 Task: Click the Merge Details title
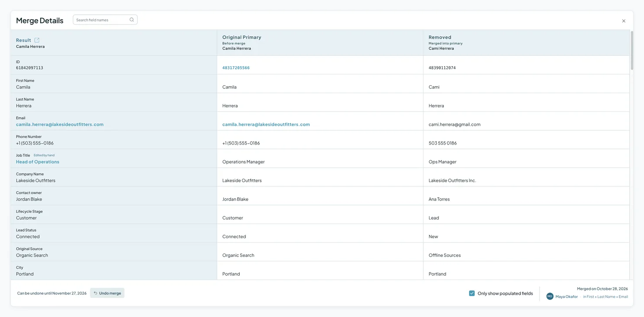(40, 20)
